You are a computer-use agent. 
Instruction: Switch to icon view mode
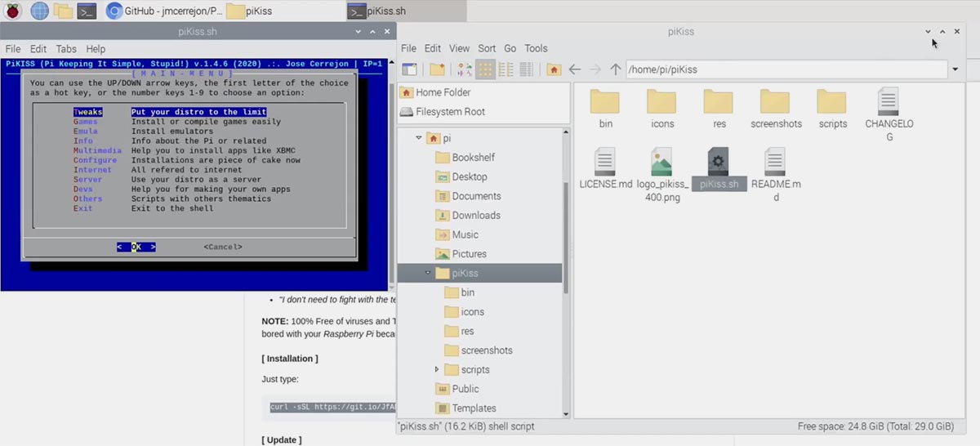[486, 70]
